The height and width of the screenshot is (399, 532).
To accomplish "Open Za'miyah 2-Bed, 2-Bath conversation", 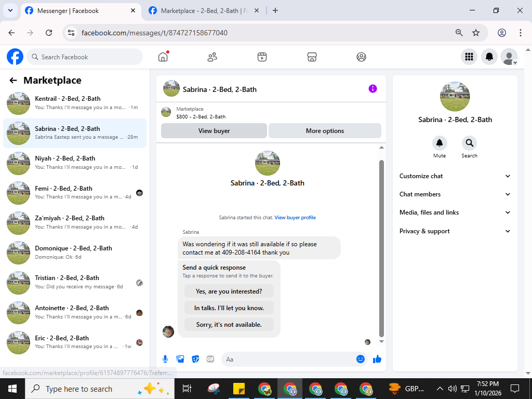I will coord(75,222).
